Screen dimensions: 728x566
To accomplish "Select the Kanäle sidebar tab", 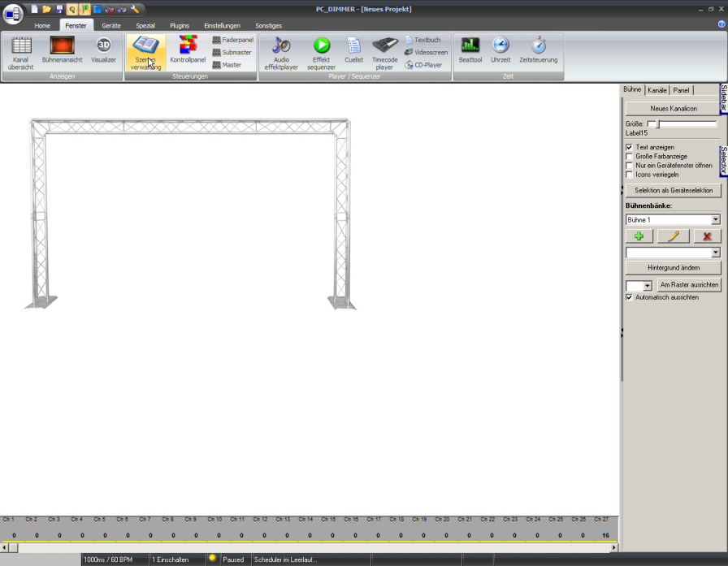I will click(x=657, y=90).
